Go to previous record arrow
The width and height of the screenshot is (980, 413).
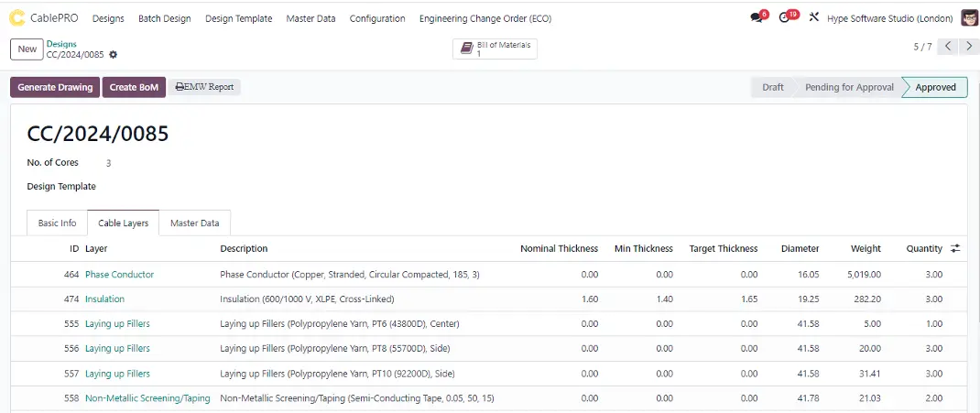tap(948, 46)
